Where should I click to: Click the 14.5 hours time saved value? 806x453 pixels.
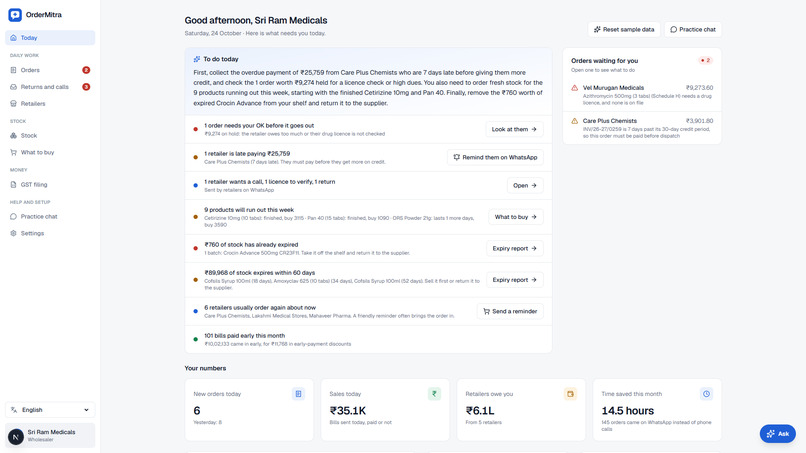tap(628, 411)
